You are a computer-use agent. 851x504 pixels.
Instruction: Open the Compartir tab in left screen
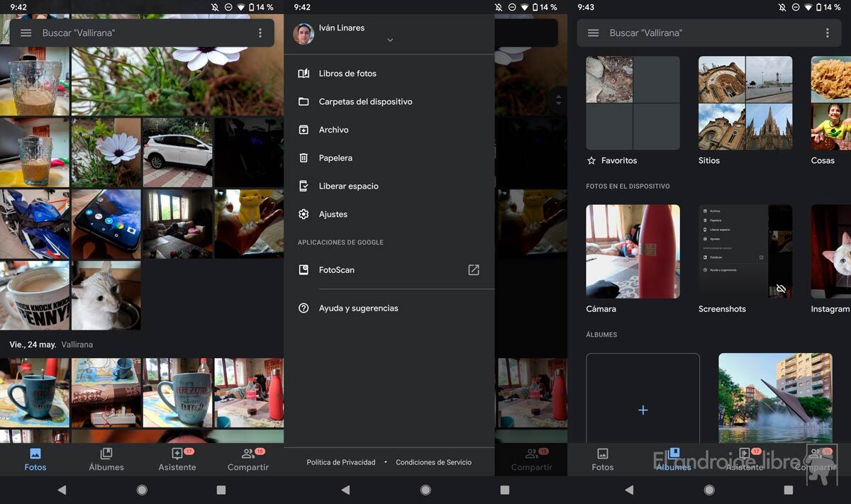(x=248, y=459)
